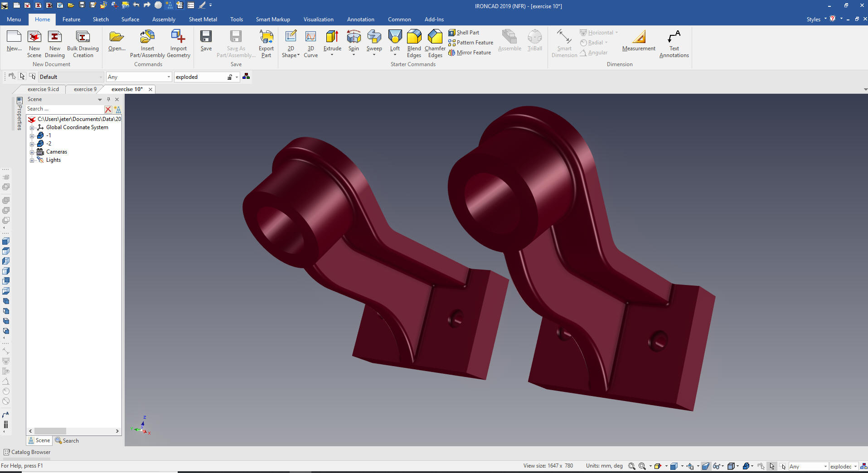Click the Scene search field
Image resolution: width=868 pixels, height=473 pixels.
64,109
